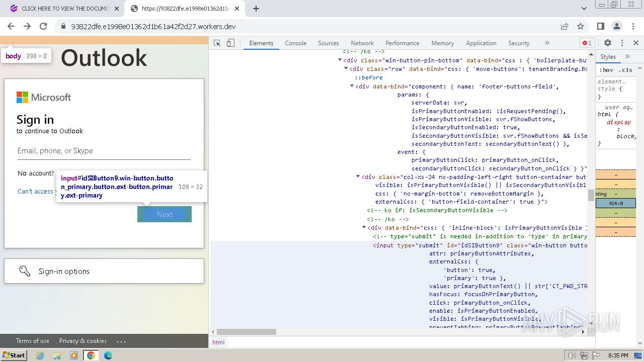Go forward in browser history

tap(27, 26)
